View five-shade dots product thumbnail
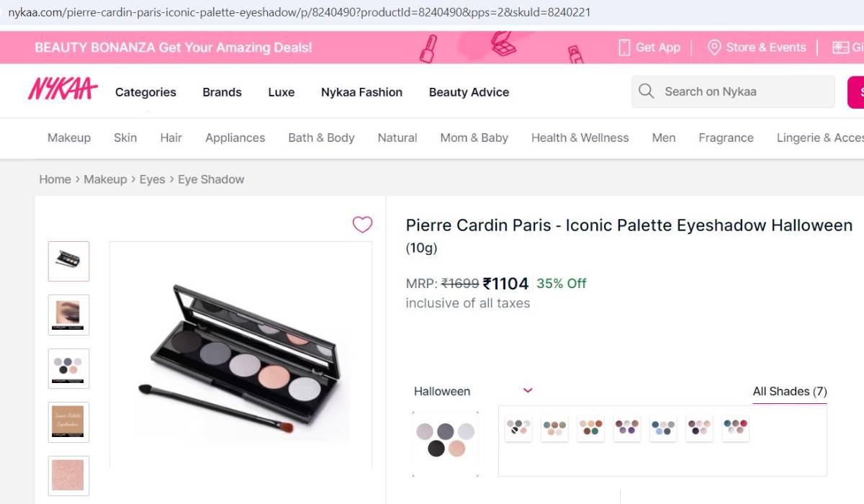 coord(69,368)
